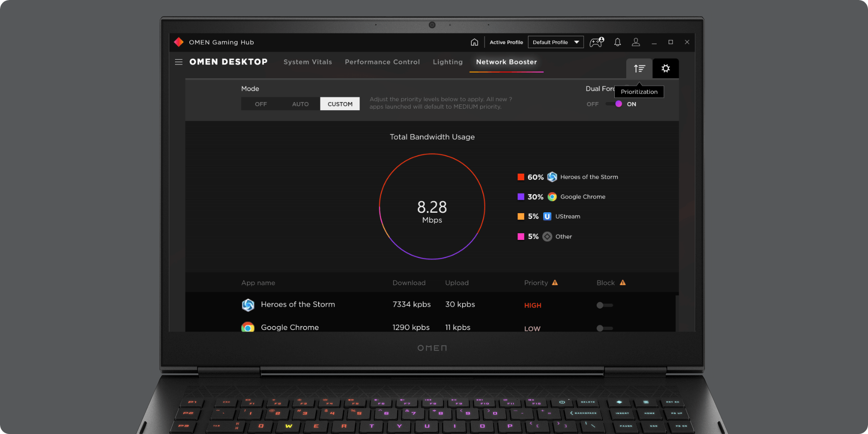Set Mode to OFF
This screenshot has width=868, height=434.
(x=261, y=104)
